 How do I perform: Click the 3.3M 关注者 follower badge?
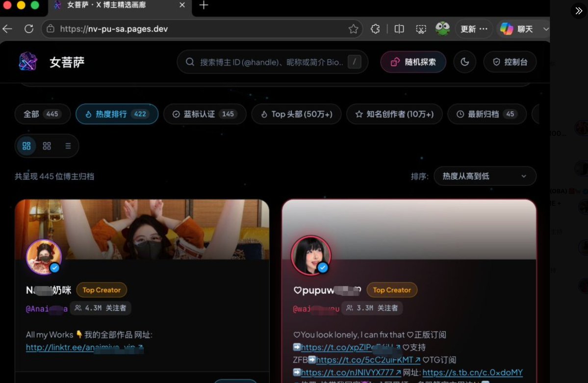[x=372, y=308]
